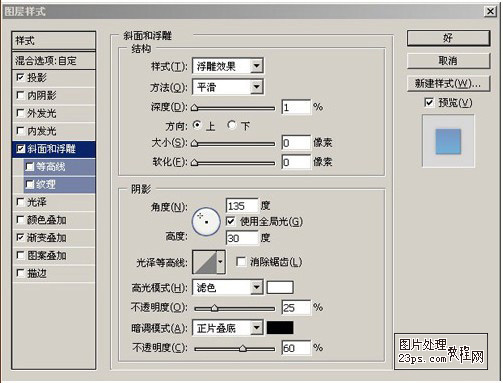Click the 深度 depth slider handle
The image size is (503, 383).
195,108
